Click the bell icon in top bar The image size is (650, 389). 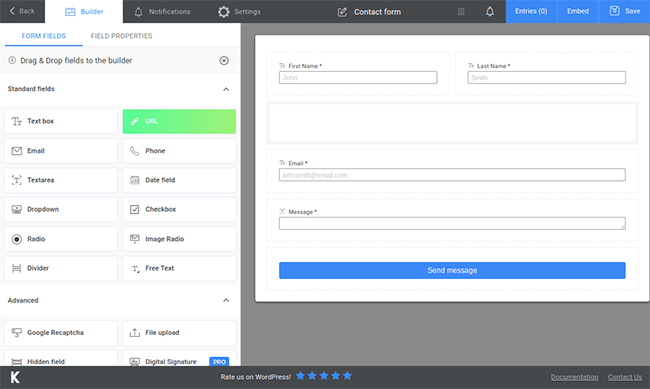pyautogui.click(x=490, y=12)
